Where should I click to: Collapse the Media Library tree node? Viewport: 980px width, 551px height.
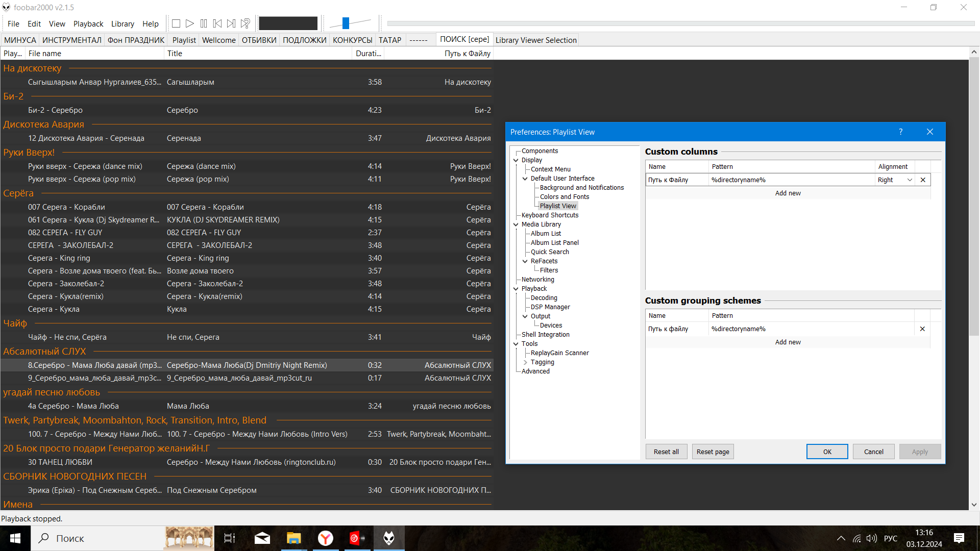(516, 224)
